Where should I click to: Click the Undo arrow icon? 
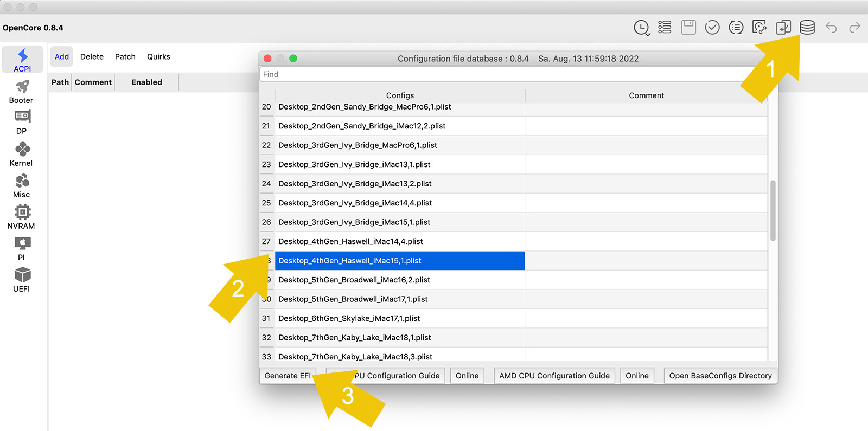click(x=831, y=27)
